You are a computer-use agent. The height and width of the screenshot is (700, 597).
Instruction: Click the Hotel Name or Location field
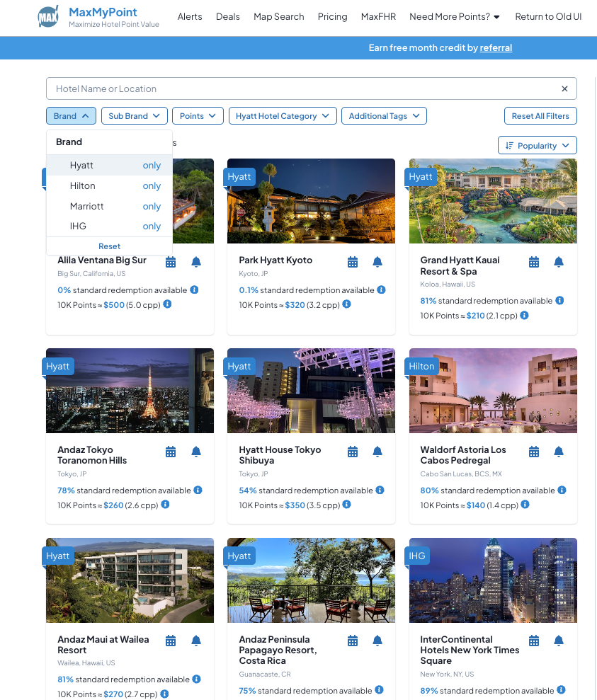[x=297, y=88]
